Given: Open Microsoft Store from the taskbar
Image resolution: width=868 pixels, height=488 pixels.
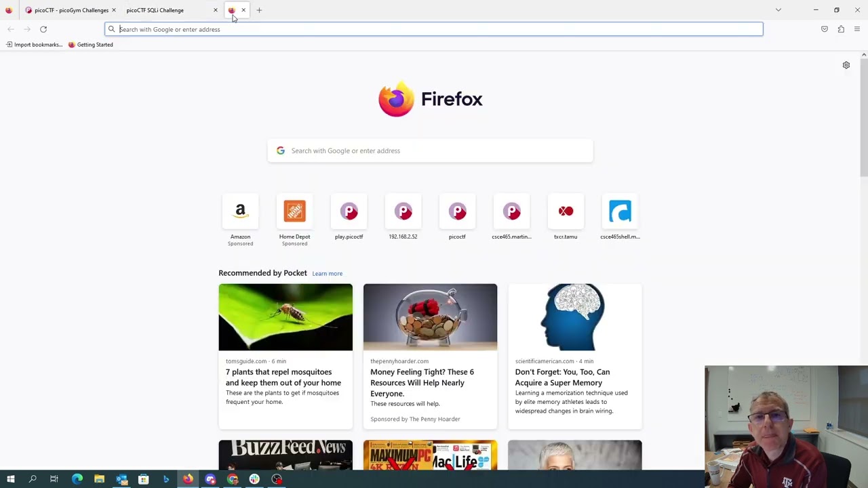Looking at the screenshot, I should tap(144, 479).
